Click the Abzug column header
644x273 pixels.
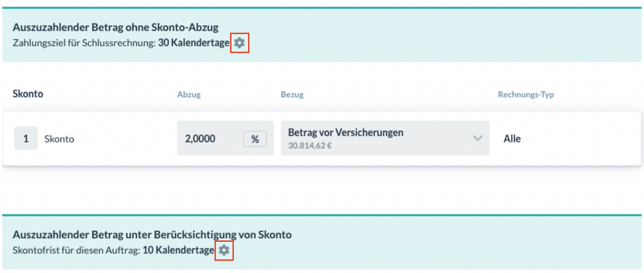point(189,94)
